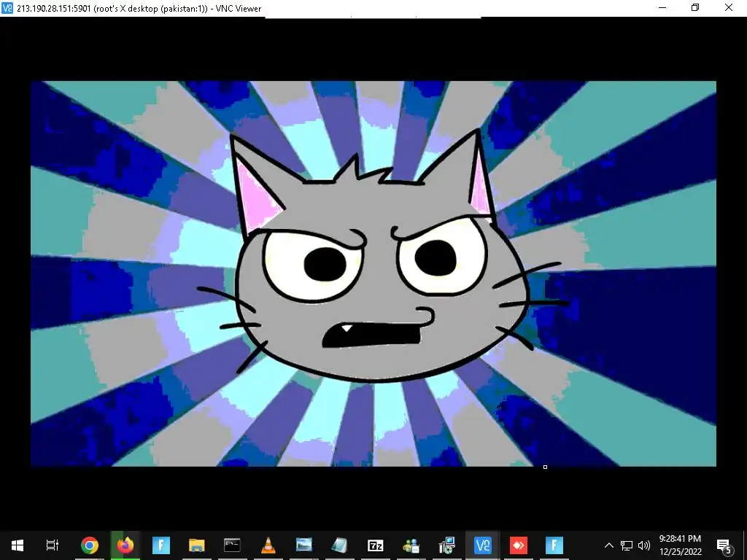This screenshot has width=747, height=560.
Task: Open File Explorer from the taskbar
Action: (x=197, y=545)
